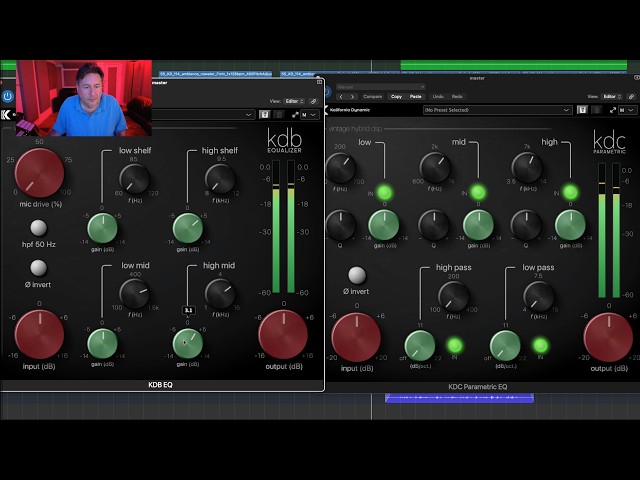Save preset icon in KDB EQ window
This screenshot has width=640, height=480.
[264, 115]
